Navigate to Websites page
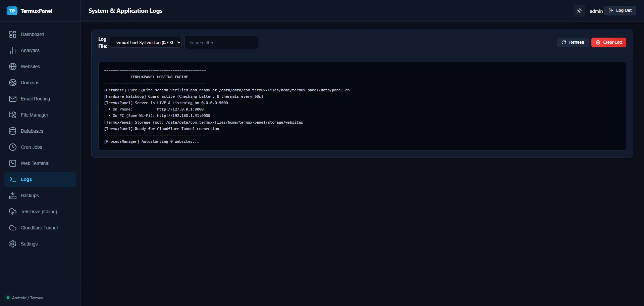 pos(40,67)
